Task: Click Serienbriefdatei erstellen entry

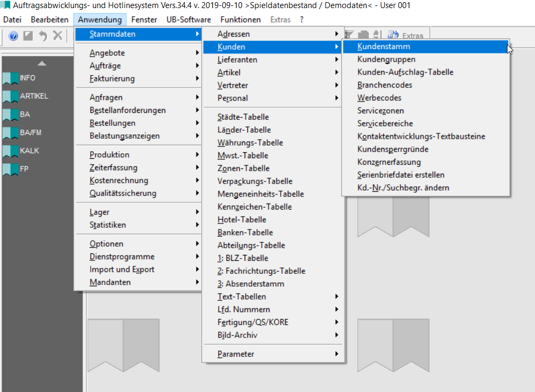Action: (x=401, y=175)
